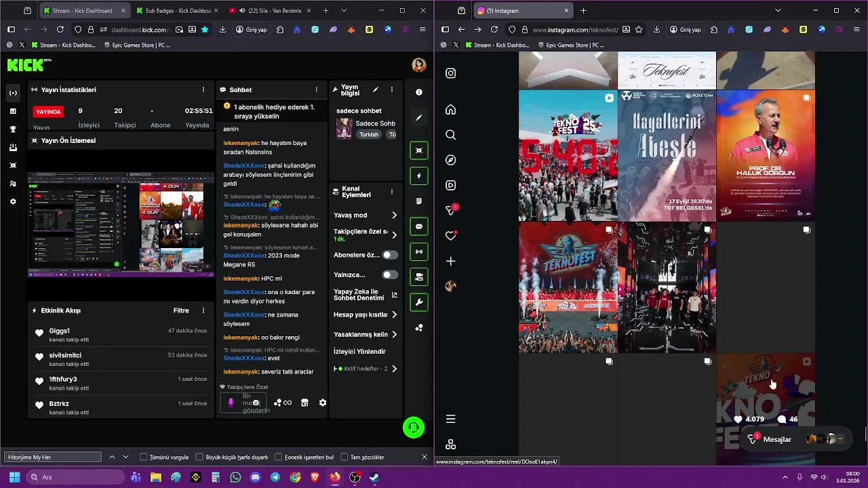Screen dimensions: 868x488
Task: Click green headset support button
Action: (x=414, y=428)
